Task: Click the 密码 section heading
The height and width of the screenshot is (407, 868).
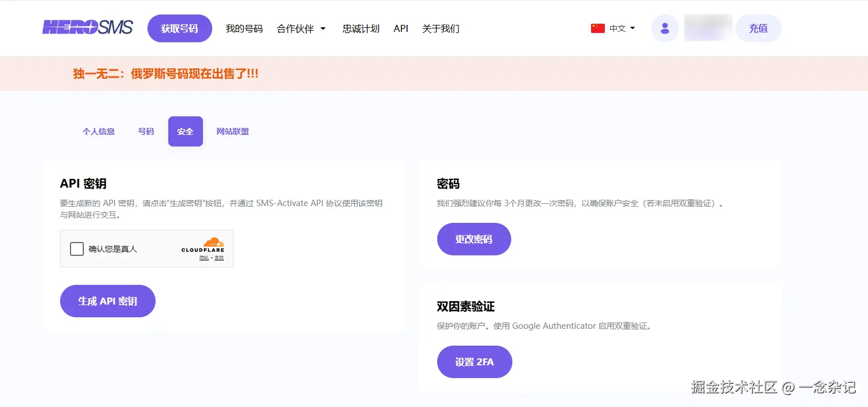Action: pos(448,184)
